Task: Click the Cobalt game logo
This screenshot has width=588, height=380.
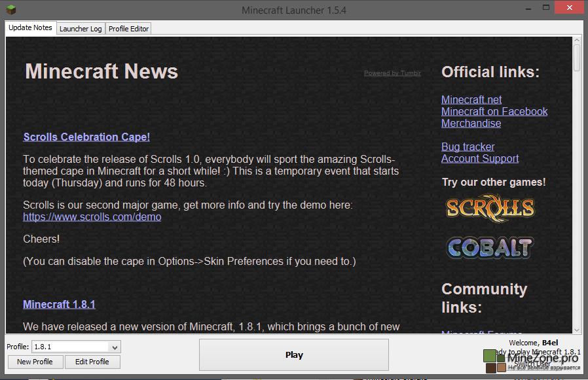Action: point(490,247)
